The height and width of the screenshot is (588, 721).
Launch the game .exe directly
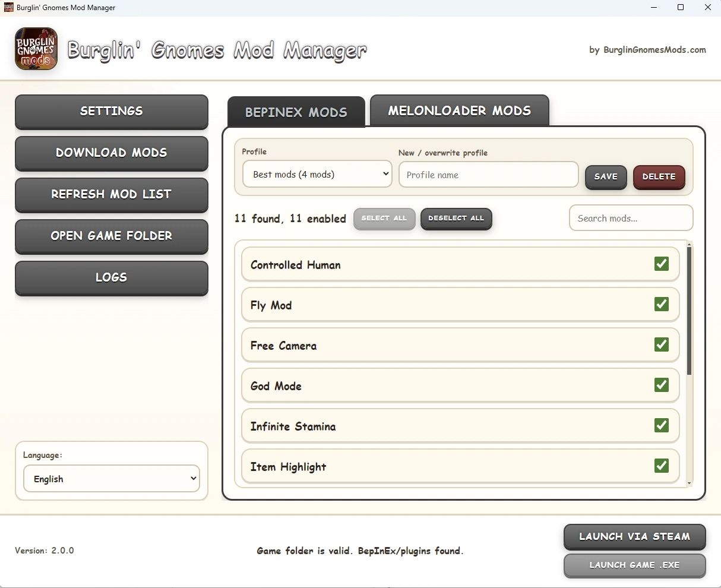(x=635, y=565)
